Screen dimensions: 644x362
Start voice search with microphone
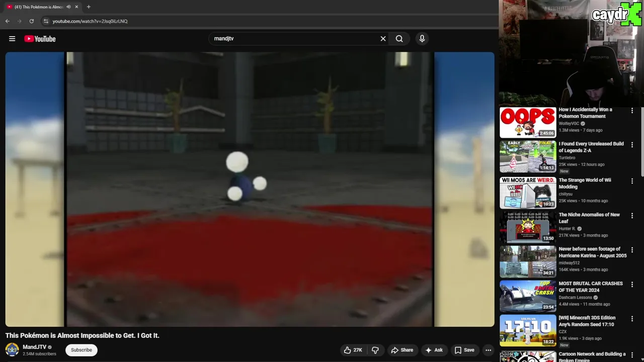click(x=422, y=39)
